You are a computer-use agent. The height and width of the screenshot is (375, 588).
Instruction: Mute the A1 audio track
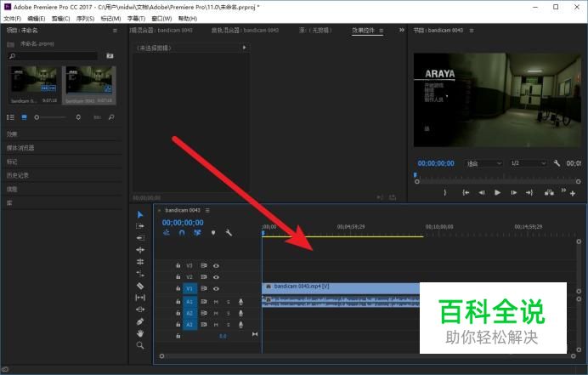(x=216, y=302)
